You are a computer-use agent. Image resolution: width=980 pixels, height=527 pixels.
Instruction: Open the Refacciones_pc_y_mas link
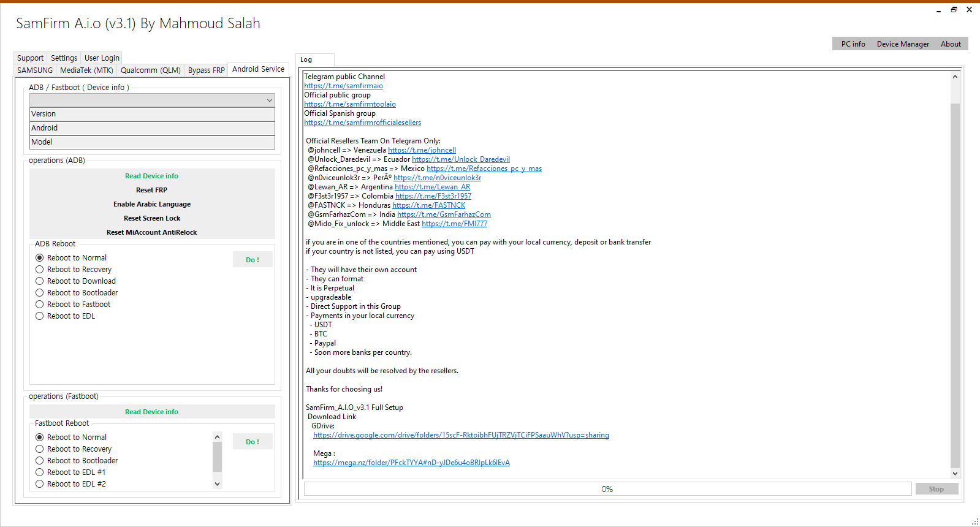(x=484, y=169)
